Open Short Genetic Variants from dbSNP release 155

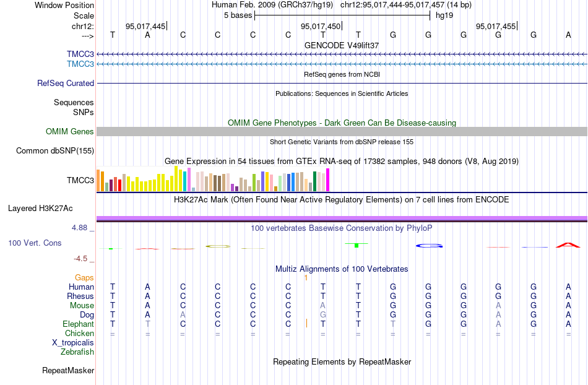pos(342,142)
